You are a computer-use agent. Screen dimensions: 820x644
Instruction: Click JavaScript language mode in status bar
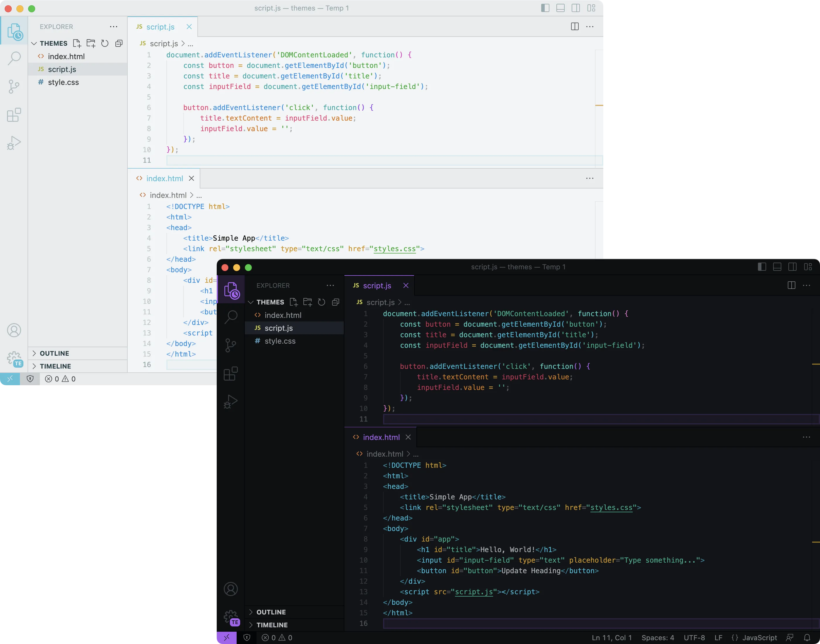pyautogui.click(x=759, y=638)
